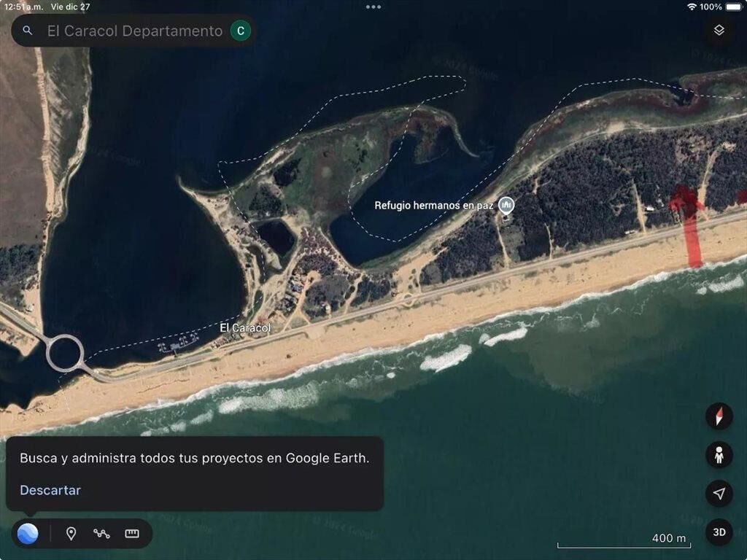Toggle the 3D view button
The image size is (747, 560).
pos(719,532)
